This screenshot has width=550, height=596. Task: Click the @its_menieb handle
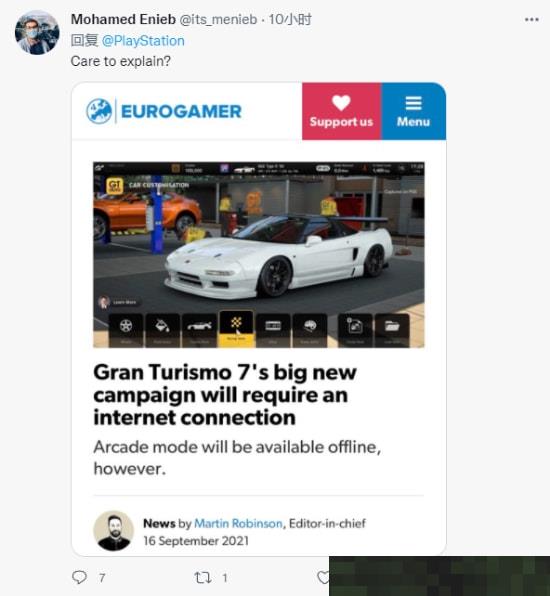pos(218,19)
